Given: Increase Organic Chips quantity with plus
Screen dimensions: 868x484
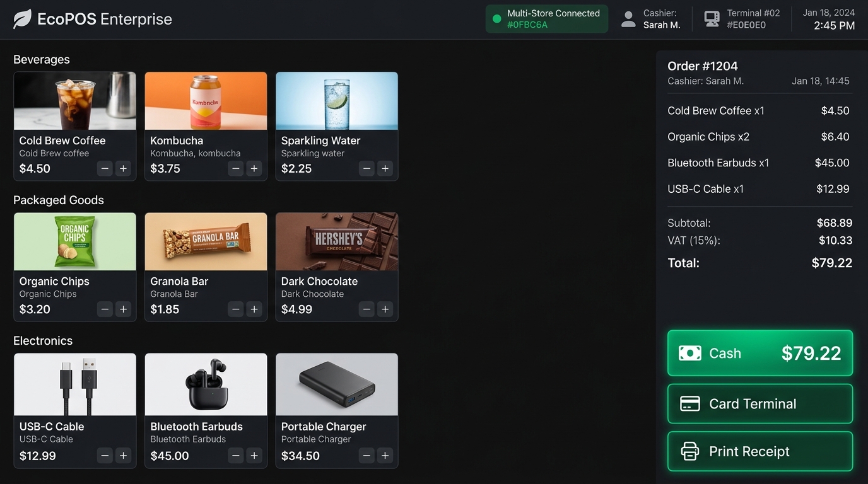Looking at the screenshot, I should [x=124, y=309].
